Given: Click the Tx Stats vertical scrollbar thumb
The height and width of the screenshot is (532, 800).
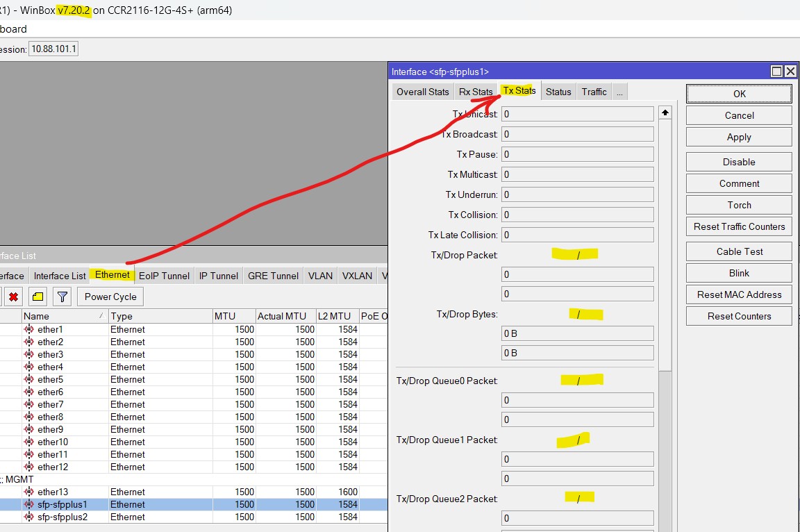Looking at the screenshot, I should click(x=665, y=245).
